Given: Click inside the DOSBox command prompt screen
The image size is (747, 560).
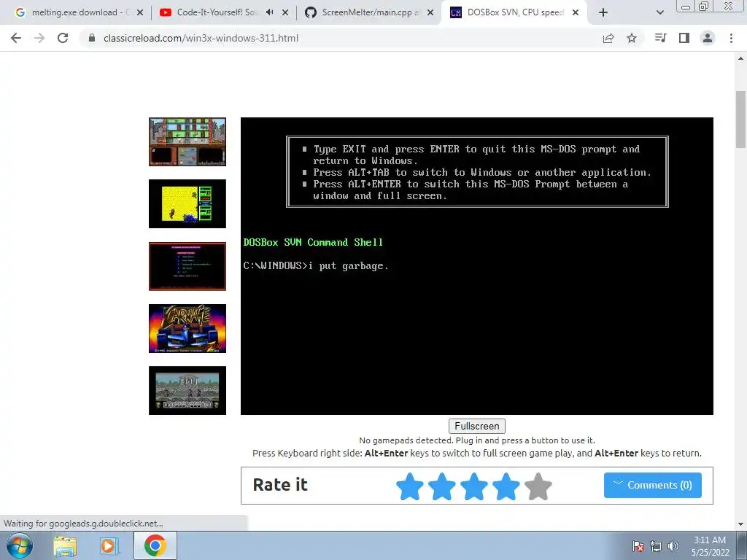Looking at the screenshot, I should click(477, 266).
